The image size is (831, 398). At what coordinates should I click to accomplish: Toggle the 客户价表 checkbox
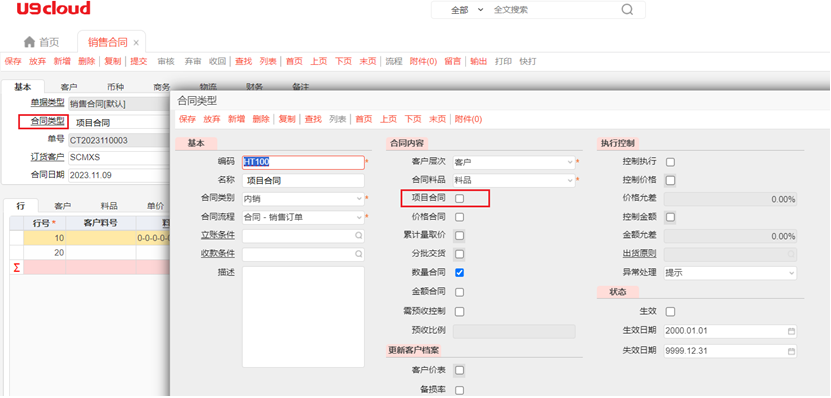(459, 370)
